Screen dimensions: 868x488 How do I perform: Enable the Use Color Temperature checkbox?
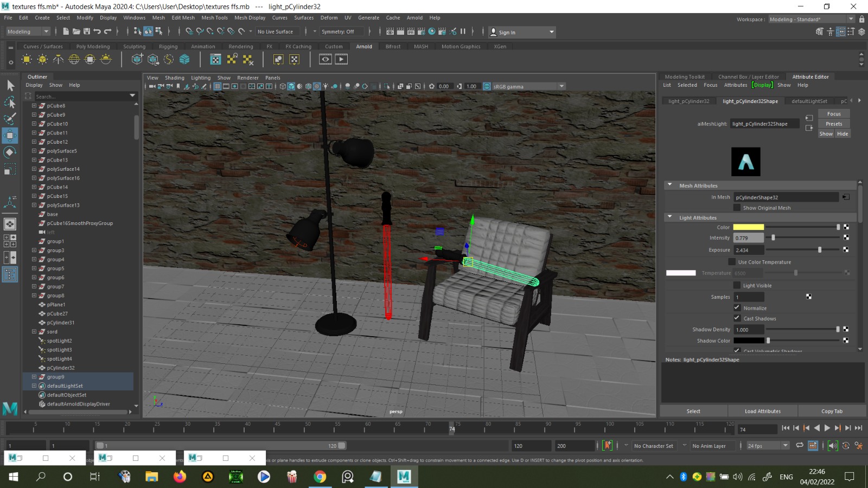(732, 262)
